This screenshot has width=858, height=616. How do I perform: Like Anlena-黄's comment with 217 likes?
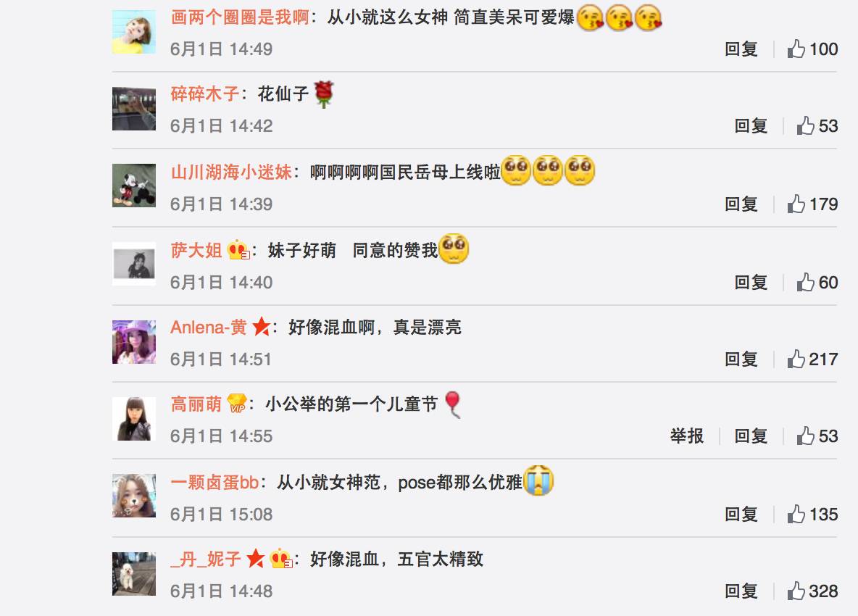click(812, 359)
